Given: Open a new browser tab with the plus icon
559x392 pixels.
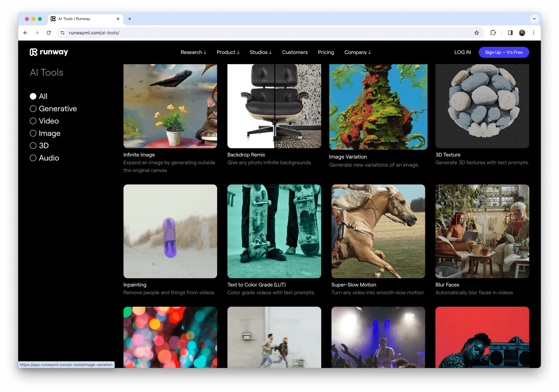Looking at the screenshot, I should 129,19.
